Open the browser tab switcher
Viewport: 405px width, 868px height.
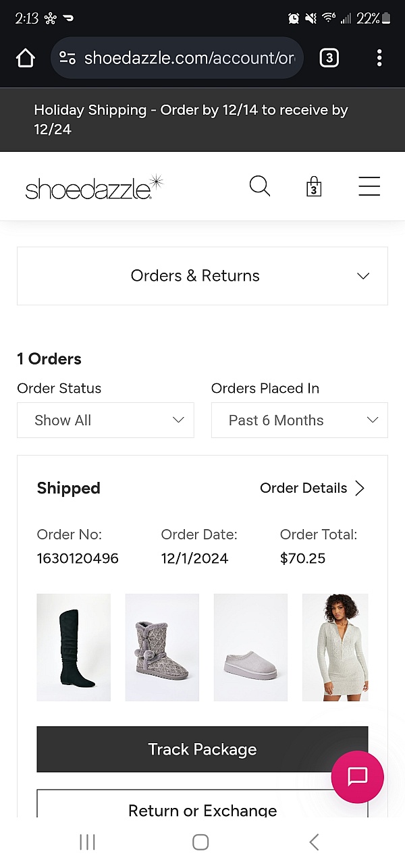[x=329, y=58]
